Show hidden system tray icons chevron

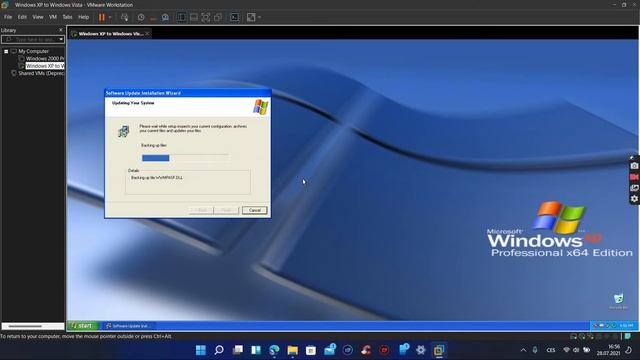(x=523, y=350)
